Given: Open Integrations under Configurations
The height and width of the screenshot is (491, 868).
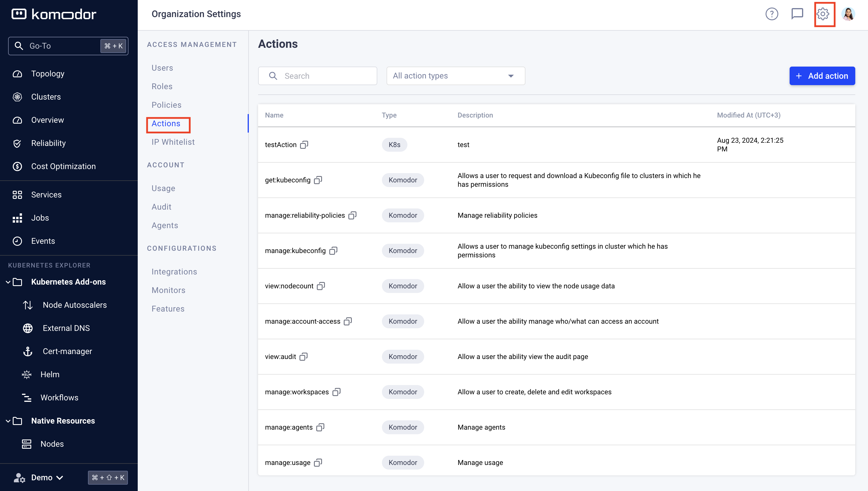Looking at the screenshot, I should pos(174,272).
